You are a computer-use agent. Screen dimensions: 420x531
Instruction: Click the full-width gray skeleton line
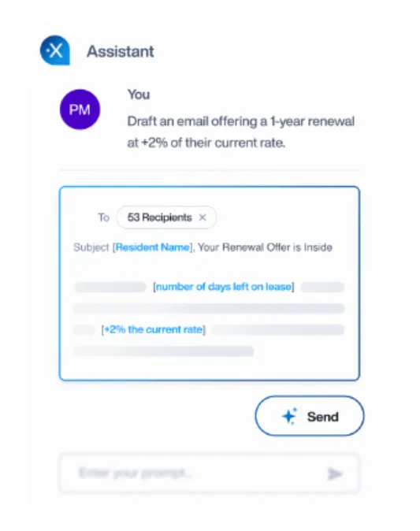click(209, 309)
